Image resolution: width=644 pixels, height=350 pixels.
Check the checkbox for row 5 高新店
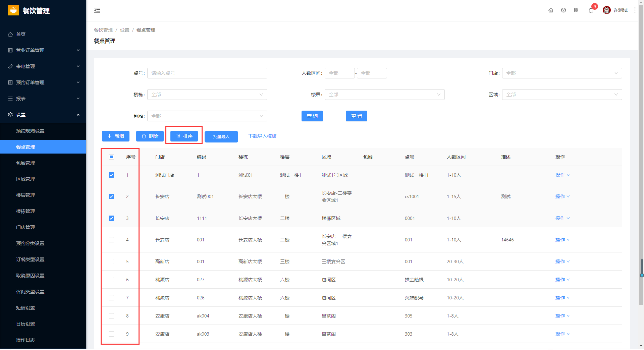111,261
